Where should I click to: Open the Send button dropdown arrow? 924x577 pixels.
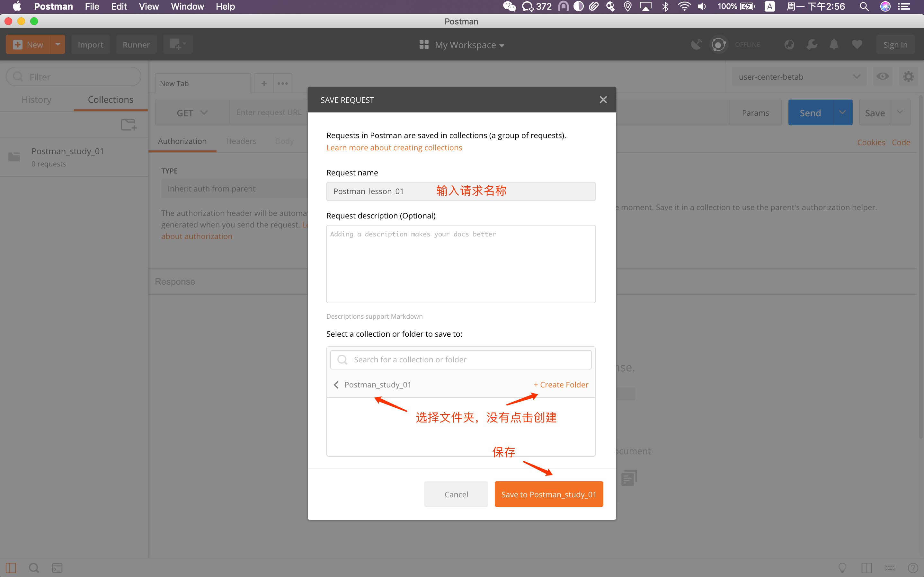pos(842,112)
